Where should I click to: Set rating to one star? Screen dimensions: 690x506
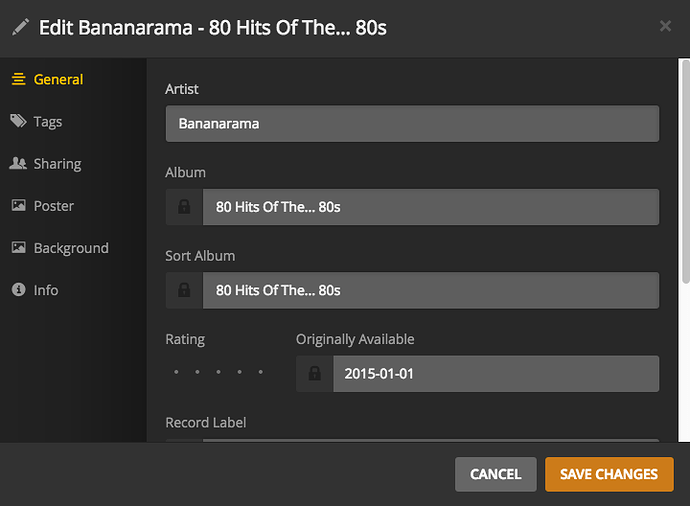click(x=176, y=373)
